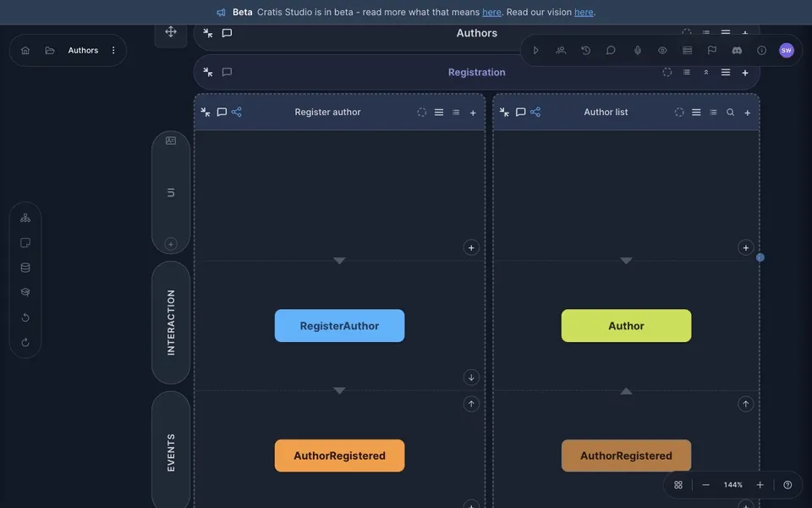Zoom in with plus beside 144%
812x508 pixels.
pos(760,484)
